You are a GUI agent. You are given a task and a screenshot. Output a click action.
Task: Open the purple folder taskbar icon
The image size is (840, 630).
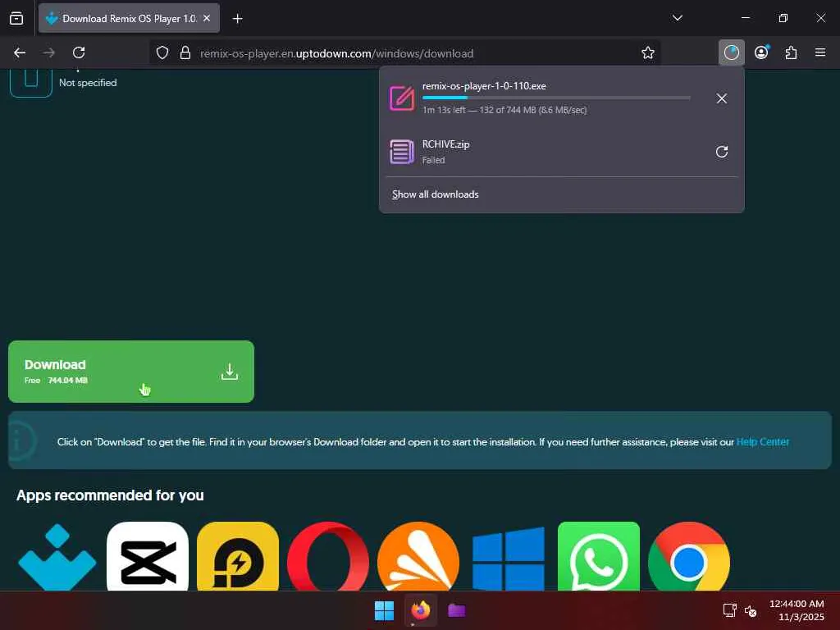click(x=456, y=610)
